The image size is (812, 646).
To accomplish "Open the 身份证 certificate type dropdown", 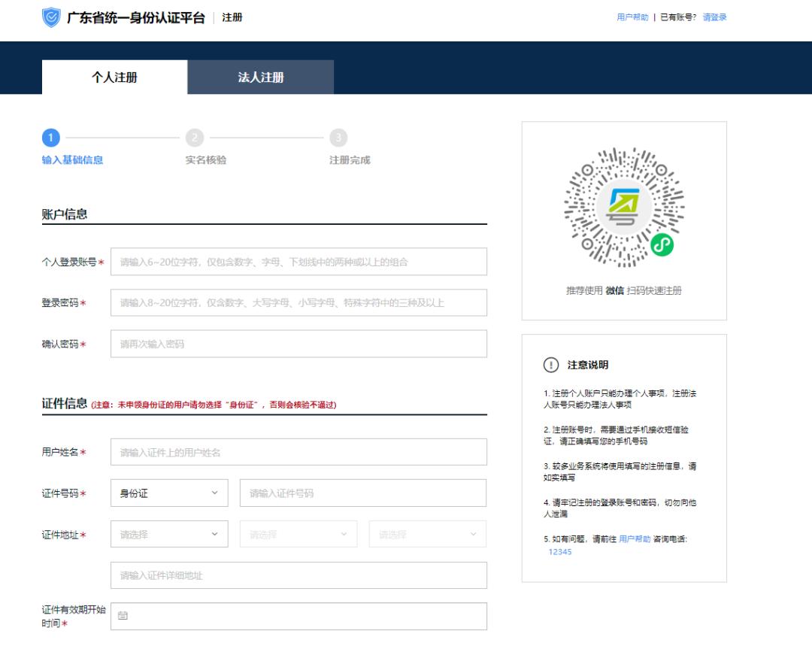I will 168,493.
